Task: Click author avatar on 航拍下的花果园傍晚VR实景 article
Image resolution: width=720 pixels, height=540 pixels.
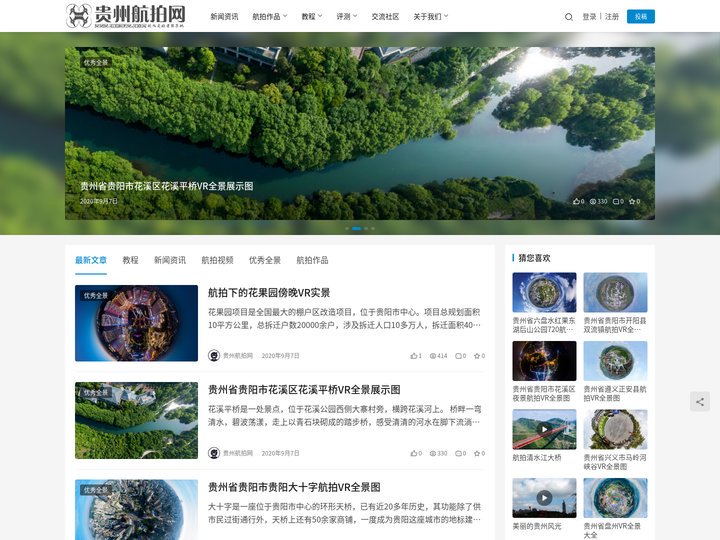Action: coord(214,355)
